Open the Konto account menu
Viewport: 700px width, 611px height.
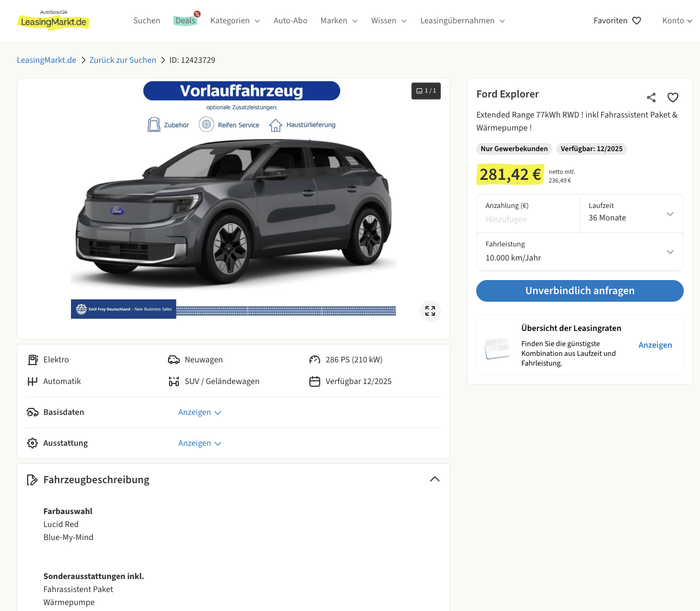pos(677,21)
